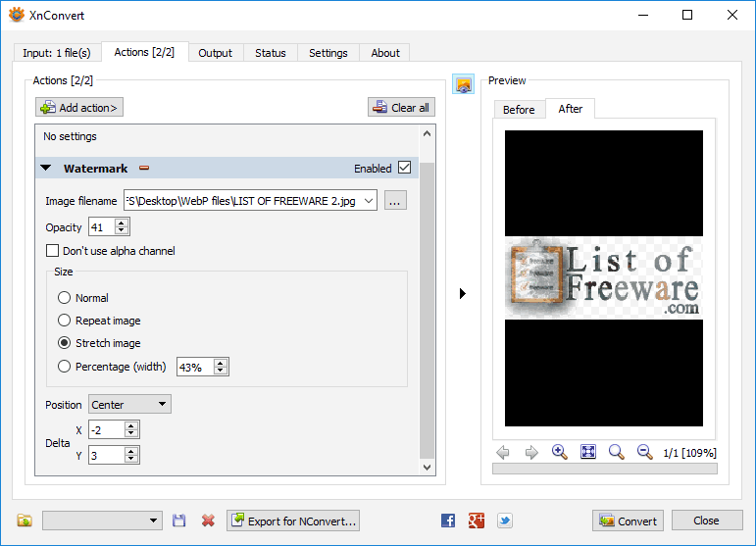Show the After preview tab
756x546 pixels.
(571, 109)
